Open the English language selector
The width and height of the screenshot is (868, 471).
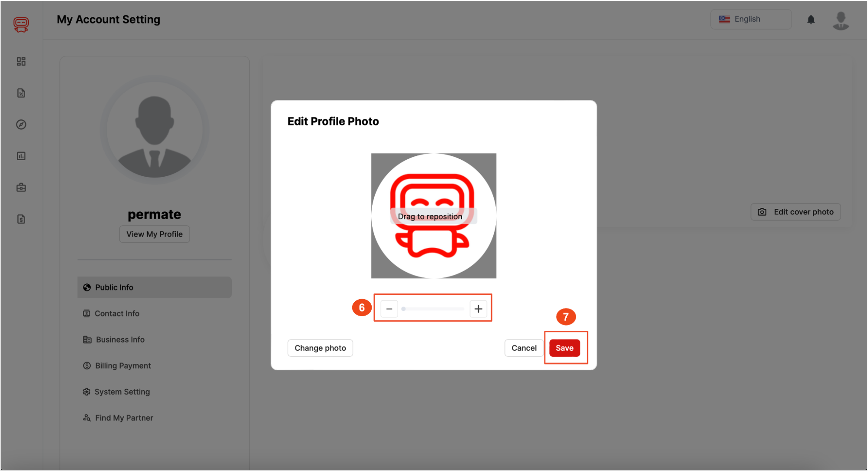coord(751,19)
